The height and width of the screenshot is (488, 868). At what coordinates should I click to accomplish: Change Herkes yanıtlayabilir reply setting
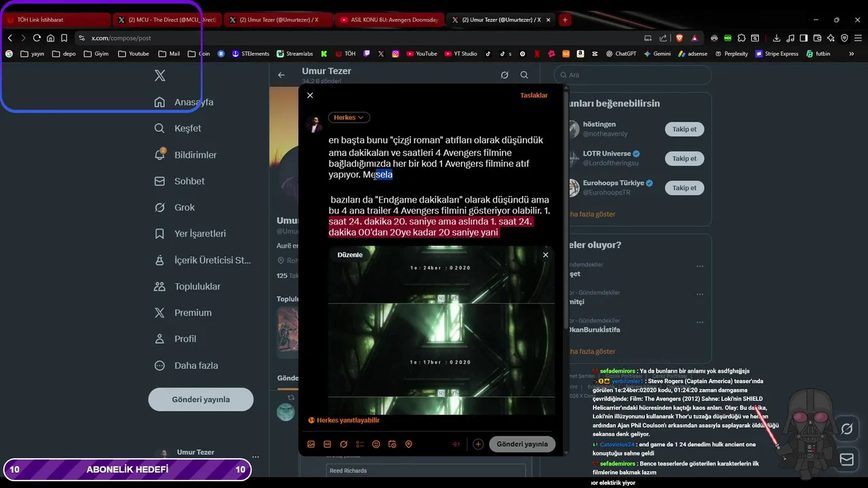click(x=344, y=420)
